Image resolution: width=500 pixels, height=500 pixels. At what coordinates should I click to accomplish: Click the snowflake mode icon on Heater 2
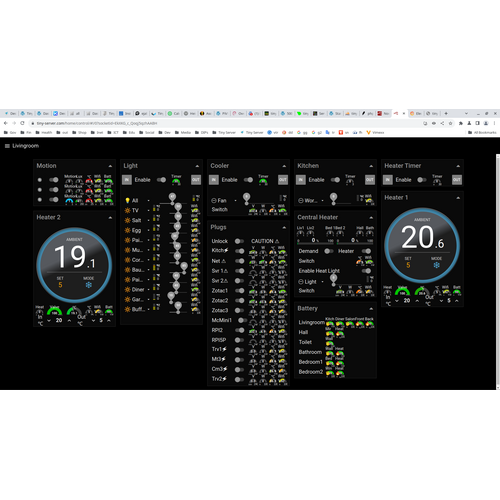tap(88, 285)
